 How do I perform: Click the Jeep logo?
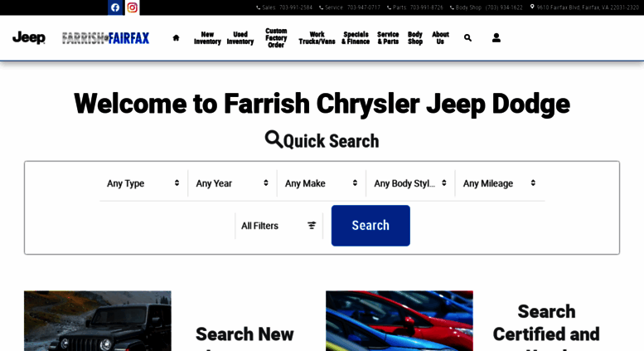click(x=29, y=38)
